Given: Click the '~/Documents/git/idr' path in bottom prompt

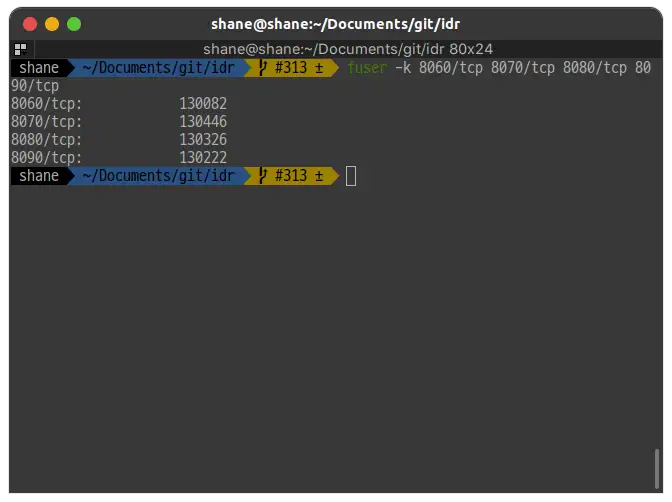Looking at the screenshot, I should point(158,176).
